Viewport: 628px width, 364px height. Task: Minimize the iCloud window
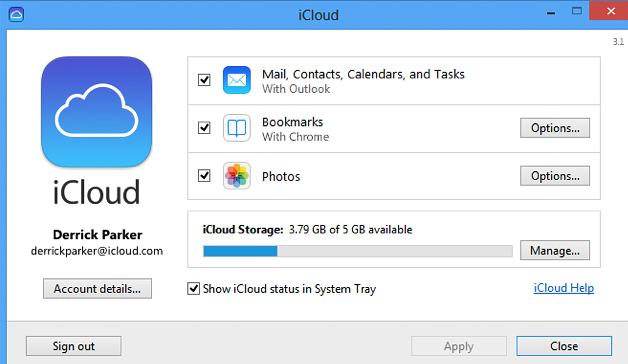[551, 13]
